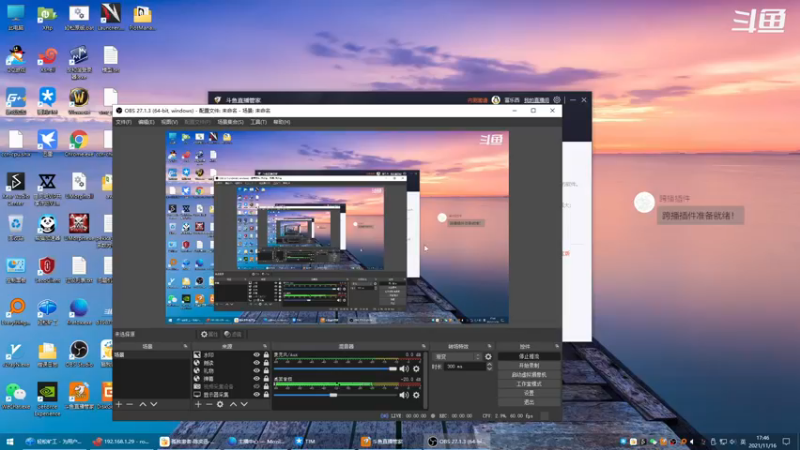Unlock the 弹幕 source with its lock icon
Viewport: 800px width, 450px height.
click(x=266, y=379)
